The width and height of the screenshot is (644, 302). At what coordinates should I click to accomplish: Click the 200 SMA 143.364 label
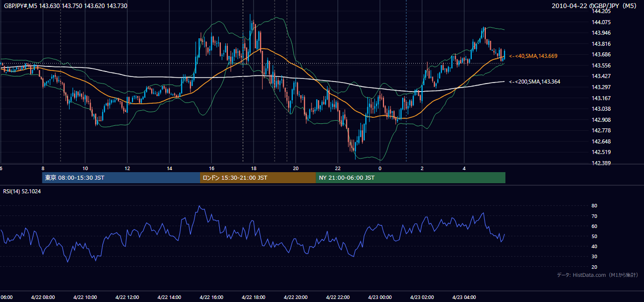coord(535,82)
